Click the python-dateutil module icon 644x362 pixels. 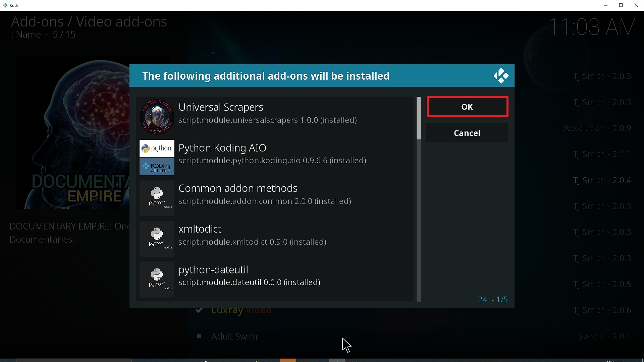click(x=157, y=279)
